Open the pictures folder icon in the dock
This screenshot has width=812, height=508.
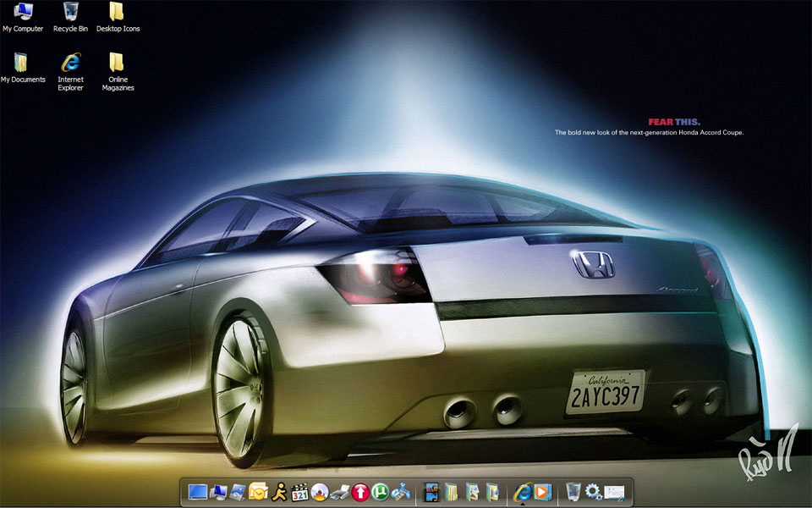click(x=472, y=492)
